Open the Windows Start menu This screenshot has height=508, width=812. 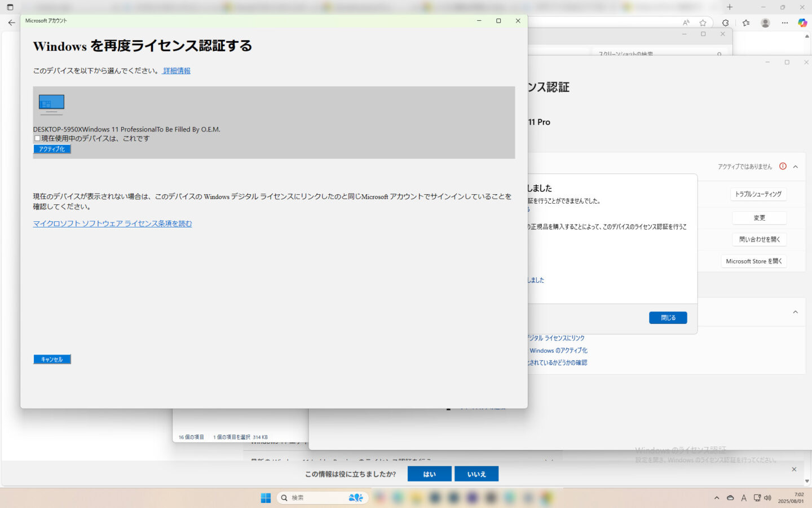pos(266,498)
